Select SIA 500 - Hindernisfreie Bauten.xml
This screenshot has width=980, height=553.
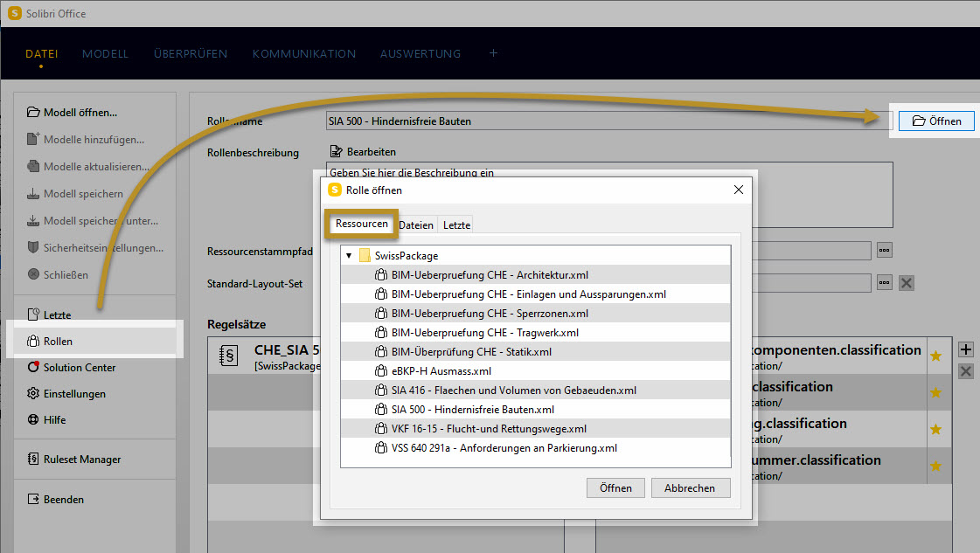coord(536,409)
